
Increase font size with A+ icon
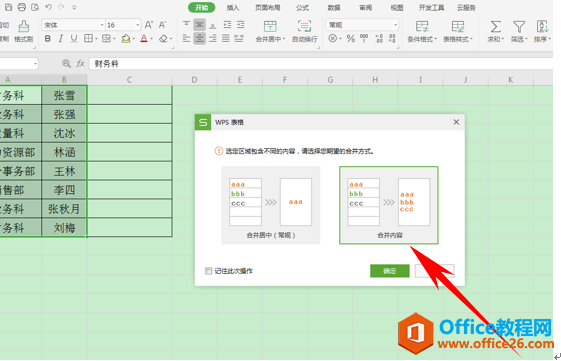(x=148, y=25)
